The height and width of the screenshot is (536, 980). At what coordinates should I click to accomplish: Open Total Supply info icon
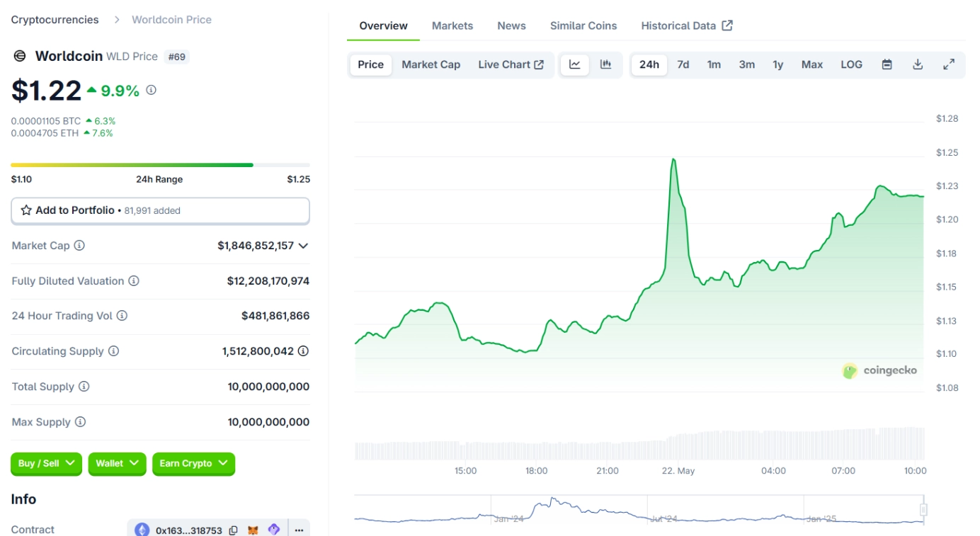click(84, 387)
